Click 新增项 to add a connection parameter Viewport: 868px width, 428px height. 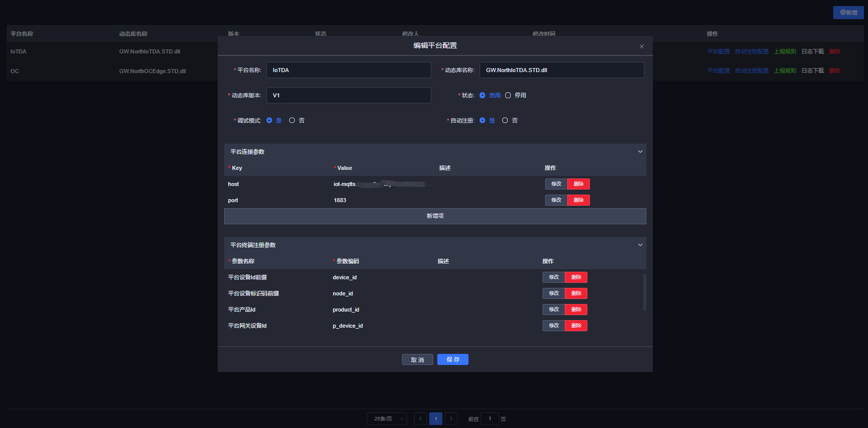[x=435, y=216]
